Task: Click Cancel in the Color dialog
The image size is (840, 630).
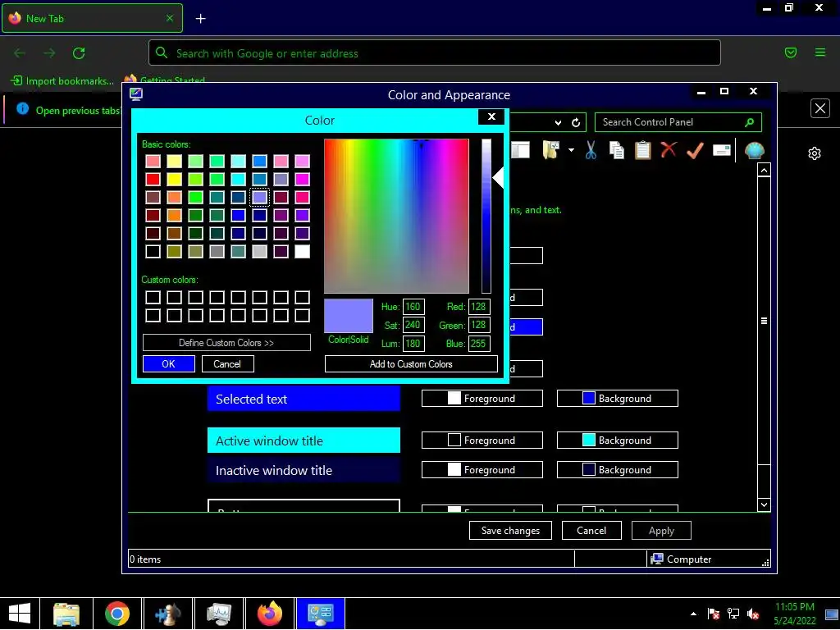Action: (x=227, y=363)
